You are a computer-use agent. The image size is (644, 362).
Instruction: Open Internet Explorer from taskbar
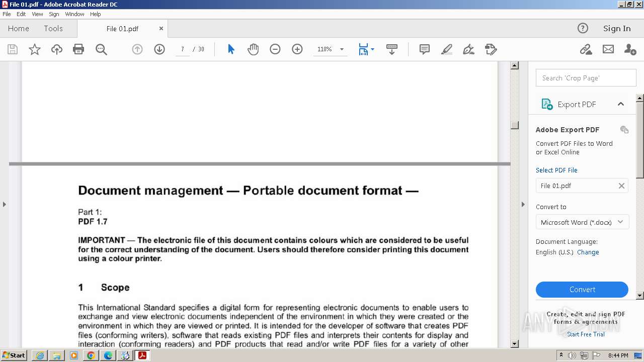[40, 355]
